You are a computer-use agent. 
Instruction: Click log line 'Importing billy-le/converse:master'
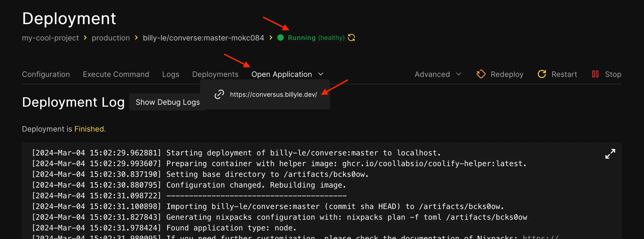[x=268, y=206]
